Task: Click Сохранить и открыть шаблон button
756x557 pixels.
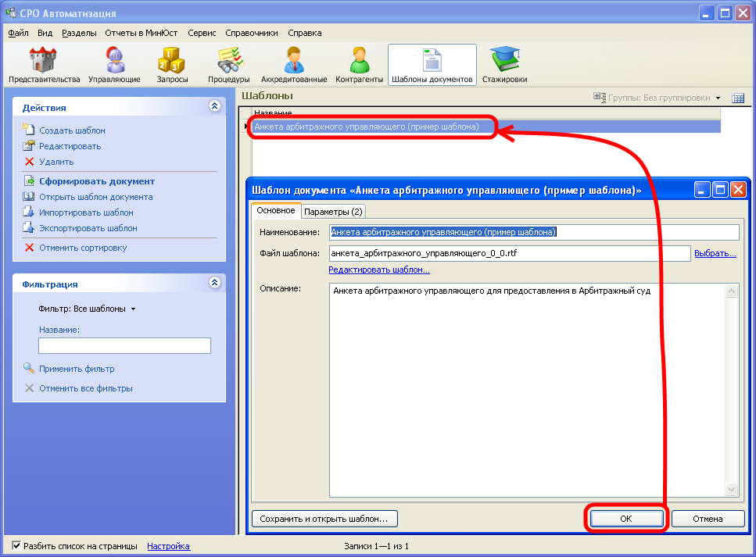Action: coord(324,519)
